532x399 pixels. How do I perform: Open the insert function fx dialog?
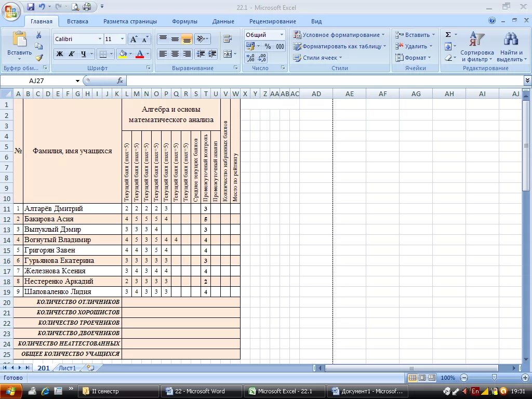[x=120, y=81]
